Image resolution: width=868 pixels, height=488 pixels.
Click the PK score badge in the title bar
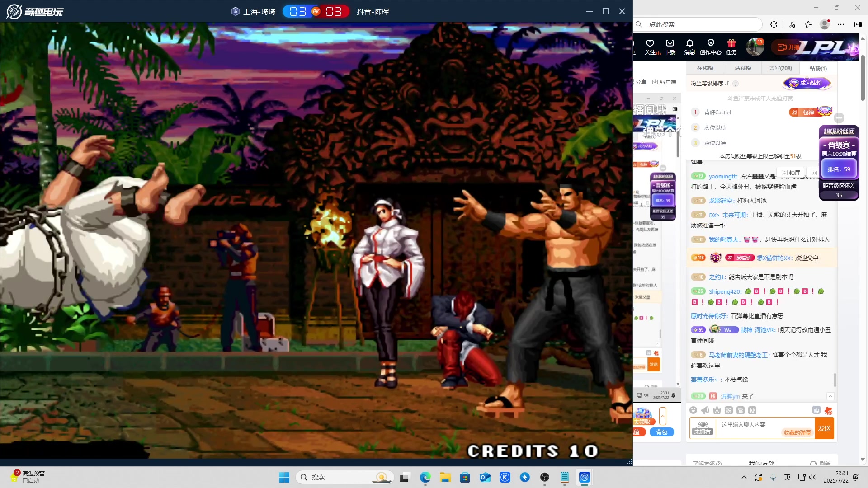[316, 11]
